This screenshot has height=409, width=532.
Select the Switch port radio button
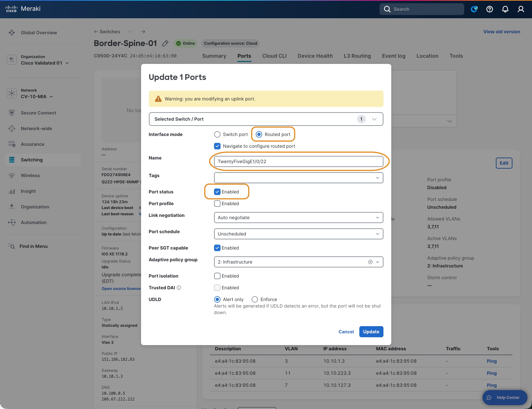[x=217, y=134]
